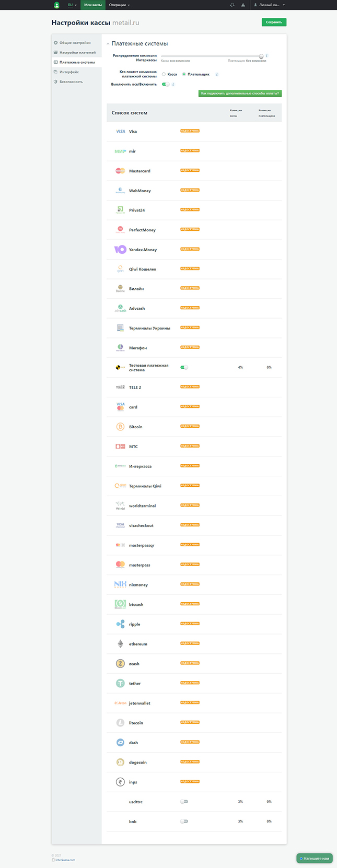The height and width of the screenshot is (868, 337).
Task: Go to the Безопасность sidebar section
Action: pyautogui.click(x=71, y=82)
